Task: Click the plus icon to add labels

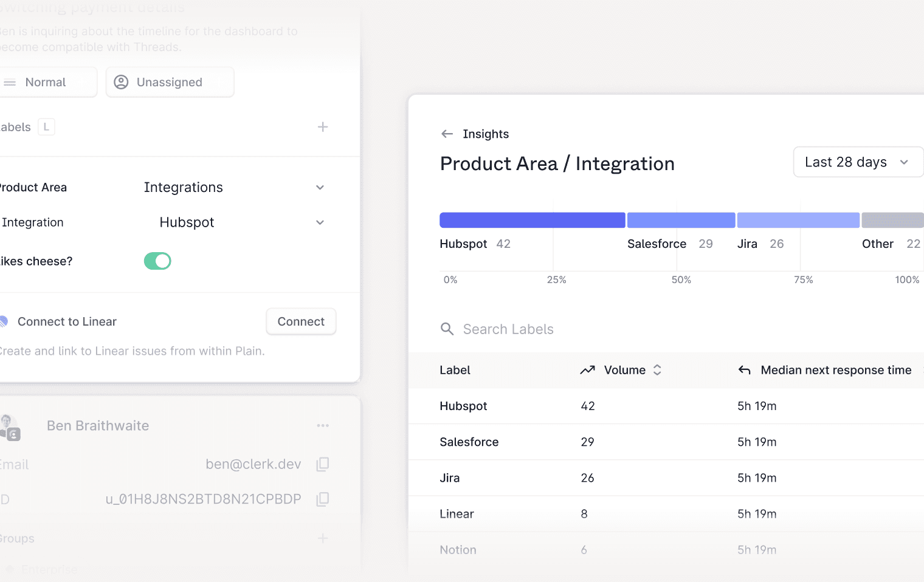Action: point(323,127)
